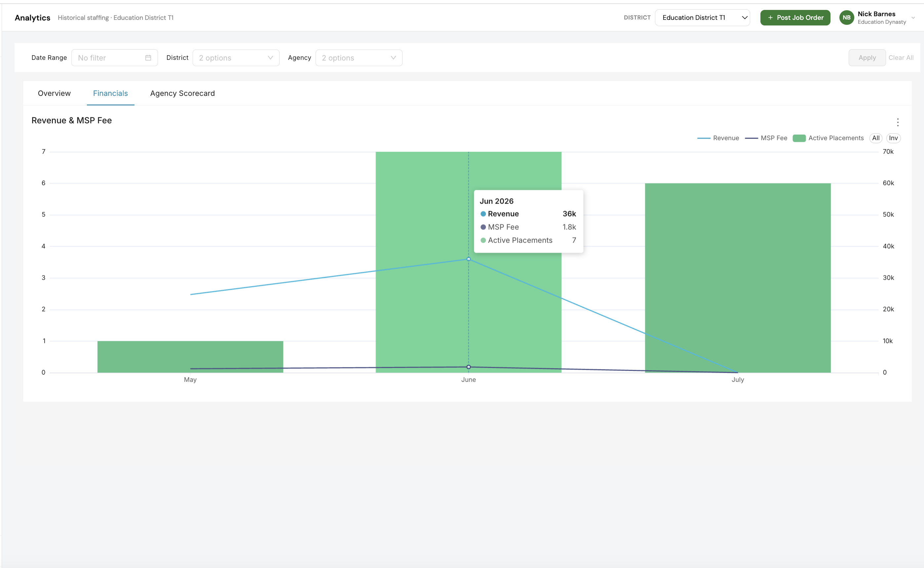This screenshot has height=568, width=924.
Task: Toggle the Active Placements legend series
Action: 828,138
